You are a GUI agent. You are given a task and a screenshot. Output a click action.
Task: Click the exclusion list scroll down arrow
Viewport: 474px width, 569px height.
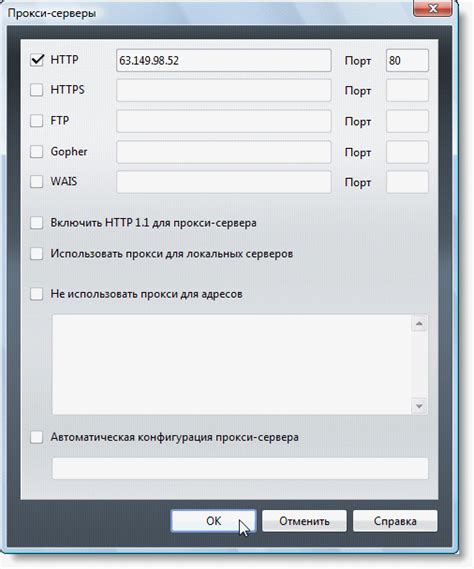tap(419, 406)
